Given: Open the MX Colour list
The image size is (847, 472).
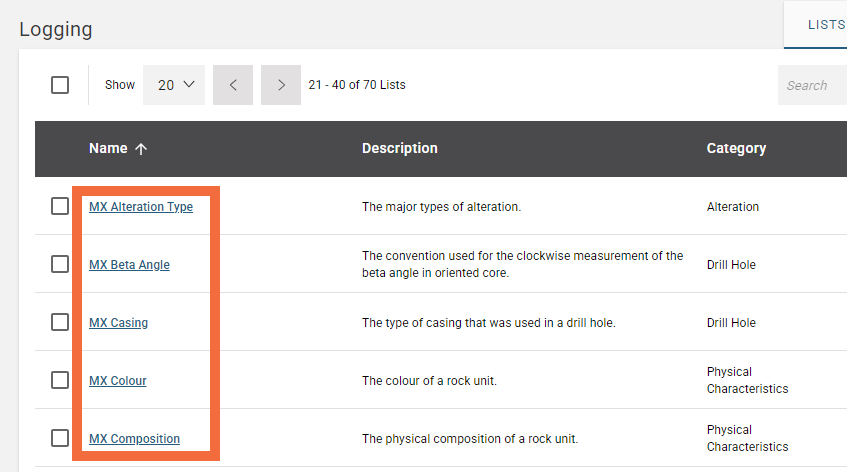Looking at the screenshot, I should [x=117, y=381].
